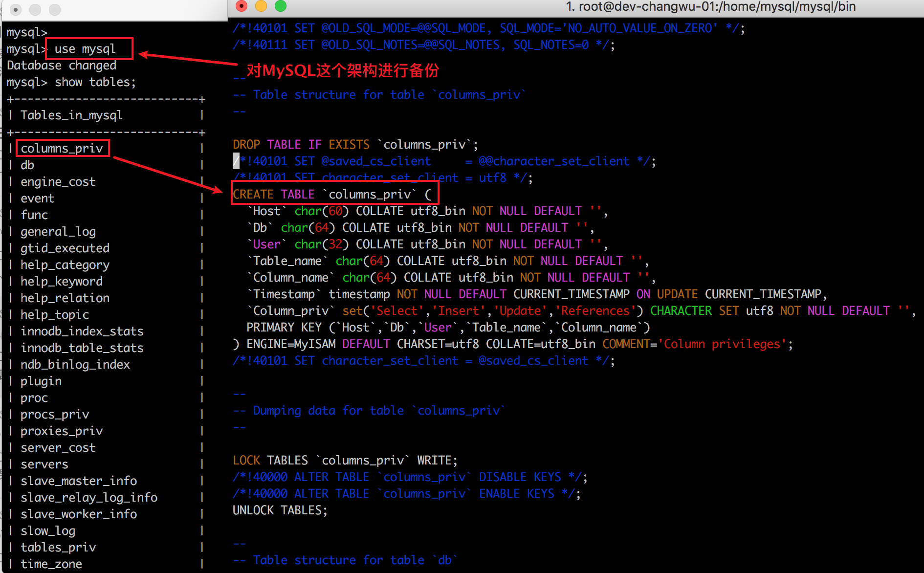Click the "show tables;" command
The height and width of the screenshot is (573, 924).
[x=95, y=82]
